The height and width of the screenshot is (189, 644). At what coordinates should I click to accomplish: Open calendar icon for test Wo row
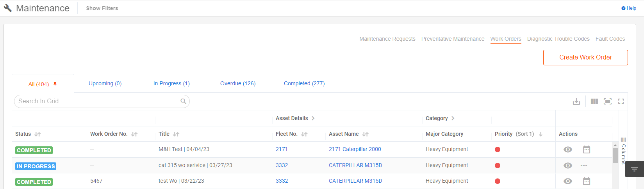click(587, 181)
